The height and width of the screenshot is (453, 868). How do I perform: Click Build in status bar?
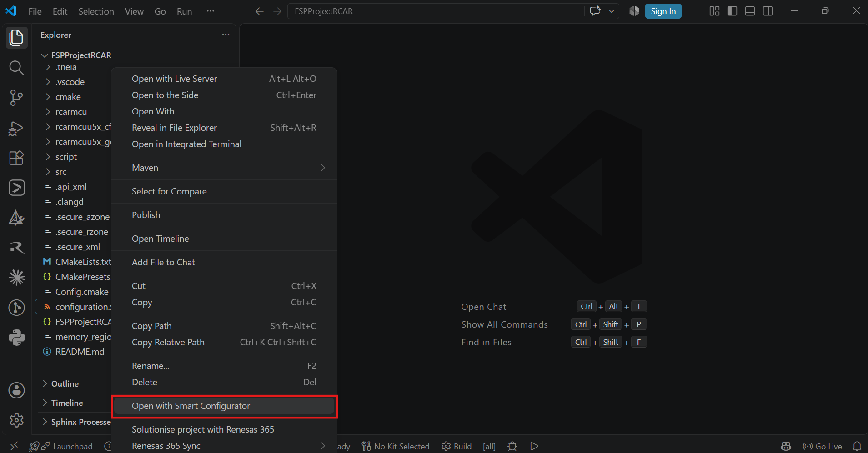click(x=457, y=446)
